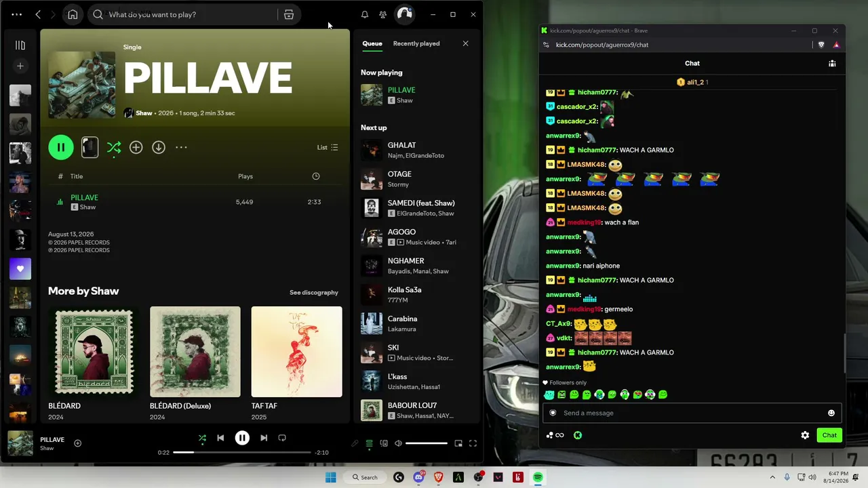Select Carabina by Lakamura in queue

[x=417, y=323]
